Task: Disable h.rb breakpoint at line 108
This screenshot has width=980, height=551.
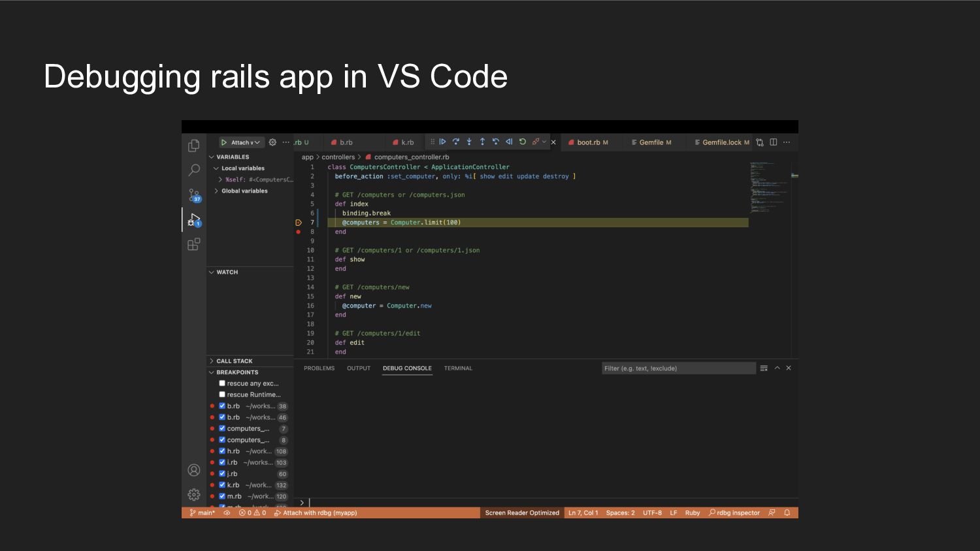Action: [x=222, y=451]
